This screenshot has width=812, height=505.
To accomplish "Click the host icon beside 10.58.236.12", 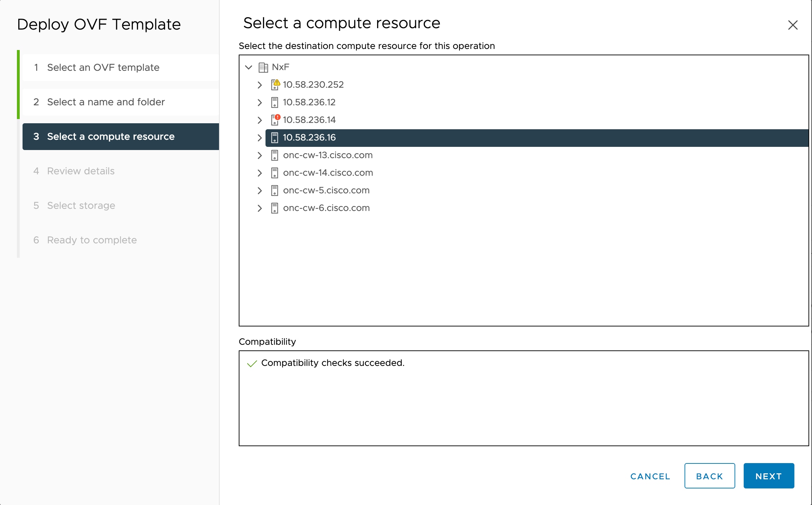I will tap(275, 102).
